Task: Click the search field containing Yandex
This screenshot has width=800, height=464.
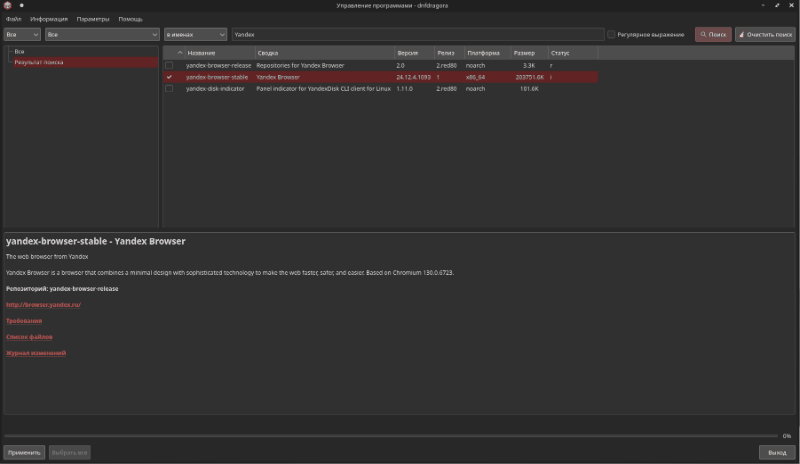Action: point(418,35)
